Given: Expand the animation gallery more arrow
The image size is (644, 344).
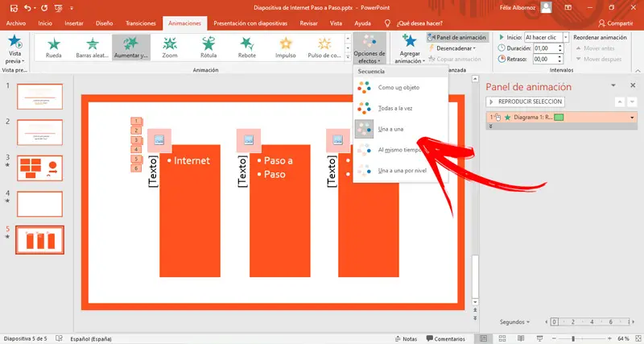Looking at the screenshot, I should tap(349, 57).
